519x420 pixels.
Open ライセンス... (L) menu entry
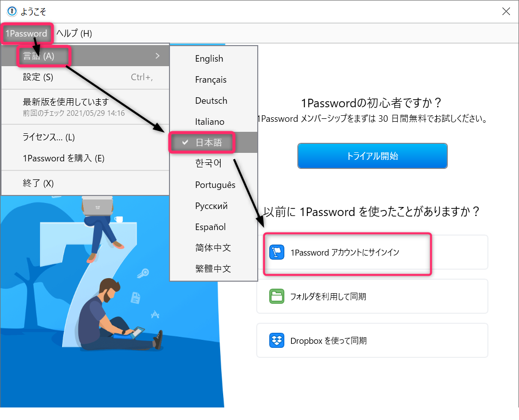[85, 137]
